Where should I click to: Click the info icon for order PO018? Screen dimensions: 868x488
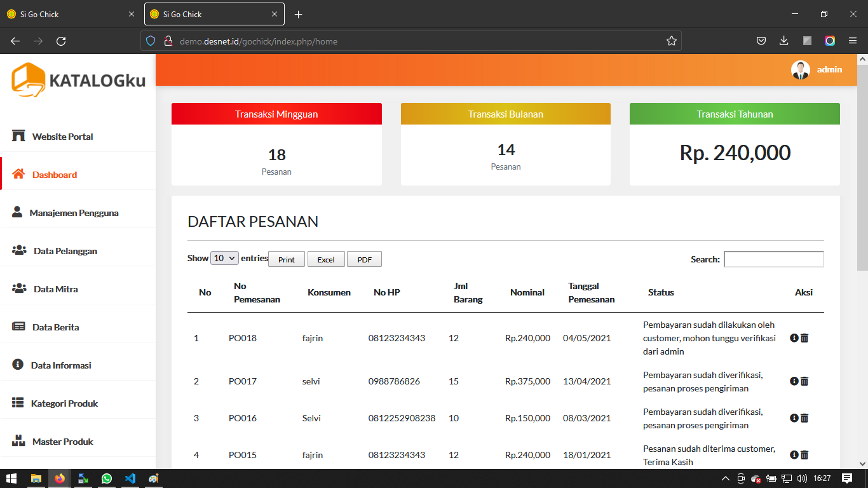coord(794,338)
